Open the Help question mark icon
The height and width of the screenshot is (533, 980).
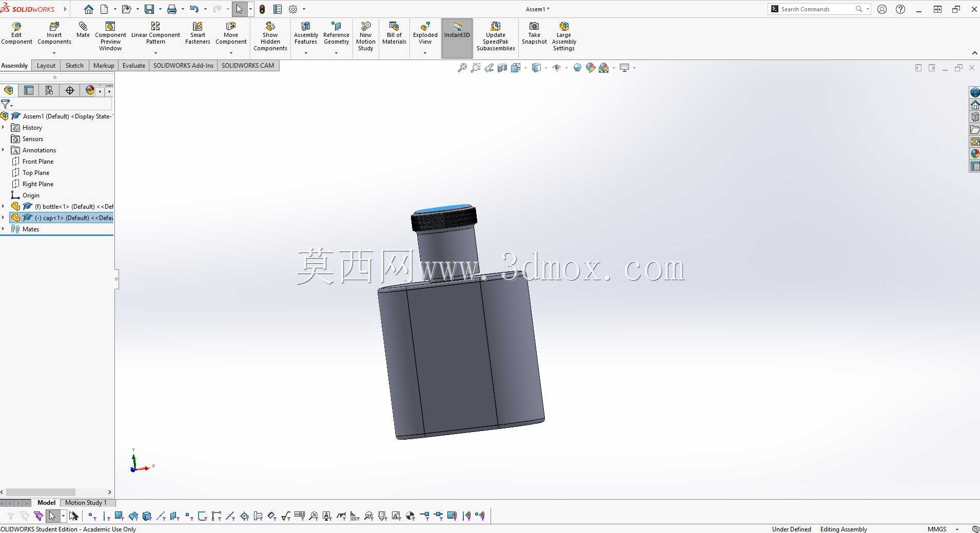click(x=900, y=9)
